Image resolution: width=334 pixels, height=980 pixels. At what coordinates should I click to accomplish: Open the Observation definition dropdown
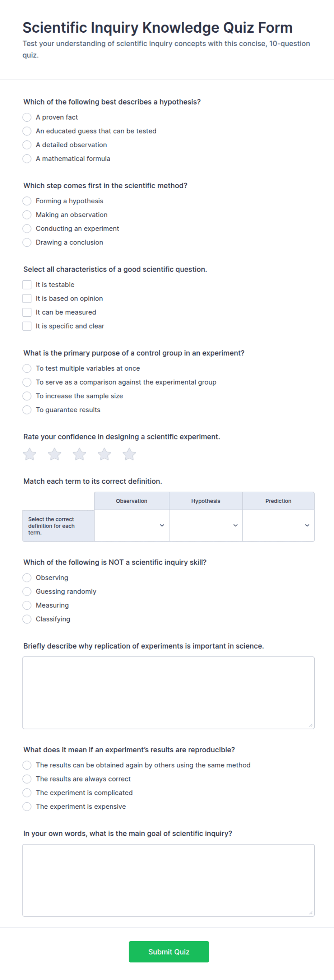coord(131,525)
